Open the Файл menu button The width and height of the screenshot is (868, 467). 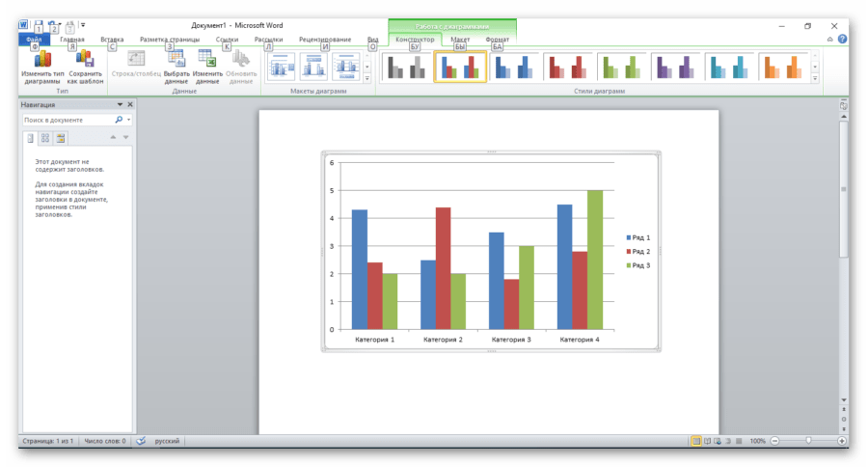(x=34, y=40)
